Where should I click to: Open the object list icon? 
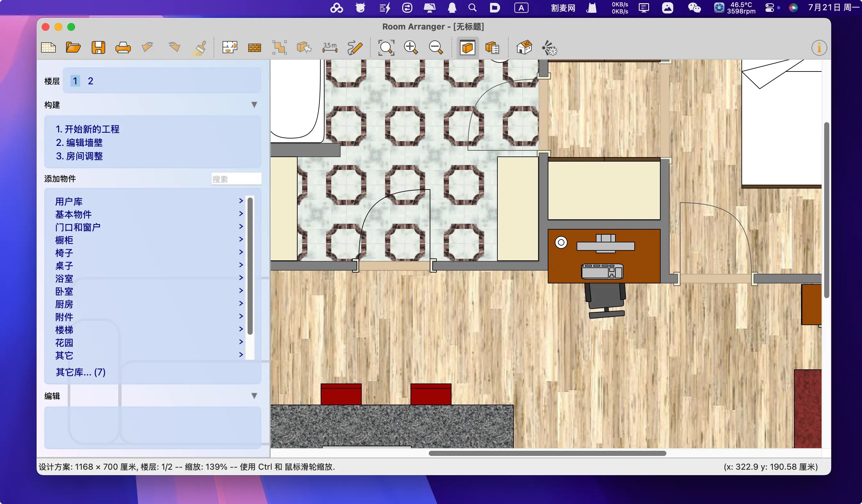pos(492,47)
